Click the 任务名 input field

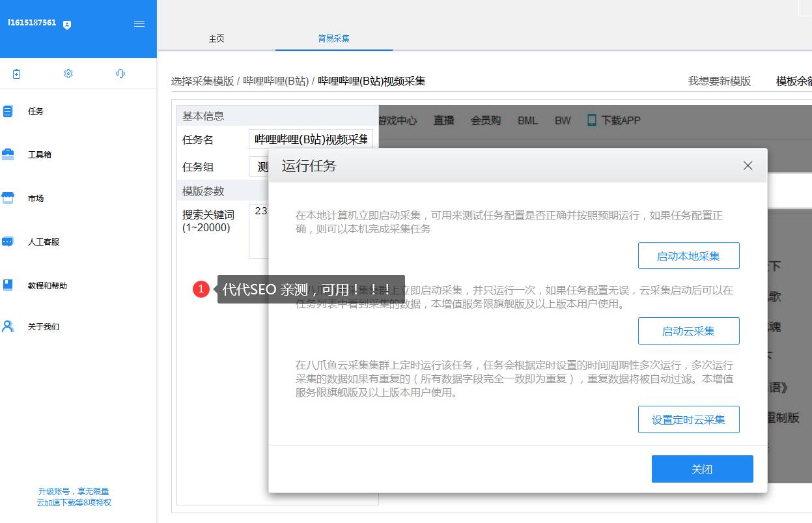(311, 139)
